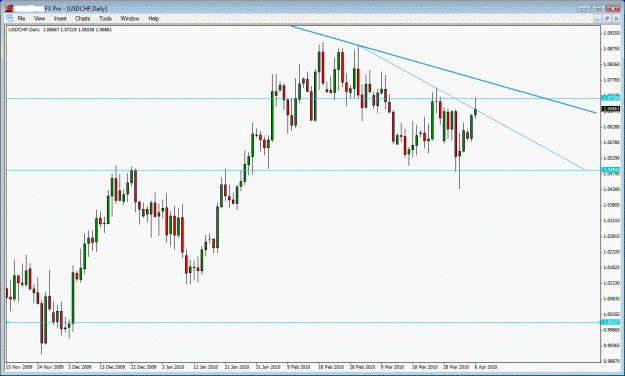Close the inner USDCHF chart window

point(616,19)
